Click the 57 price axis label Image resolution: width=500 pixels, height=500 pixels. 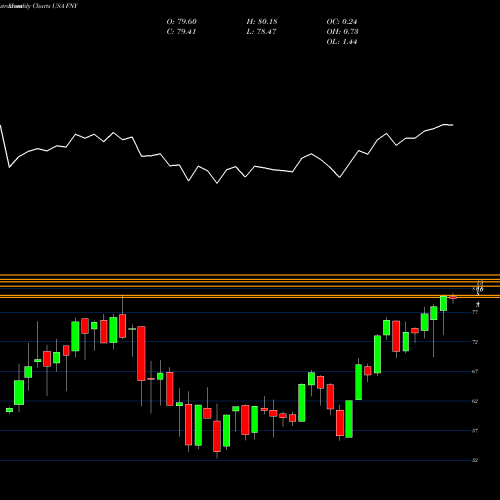coord(475,431)
